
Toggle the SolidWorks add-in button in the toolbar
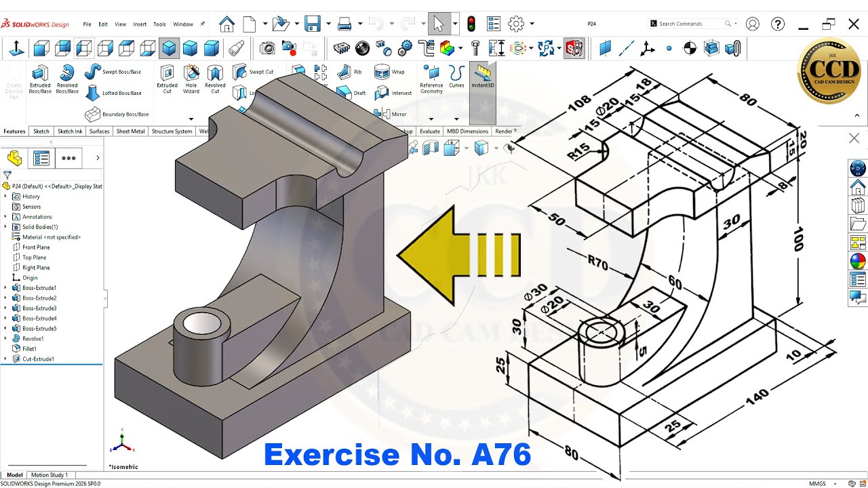(x=574, y=48)
